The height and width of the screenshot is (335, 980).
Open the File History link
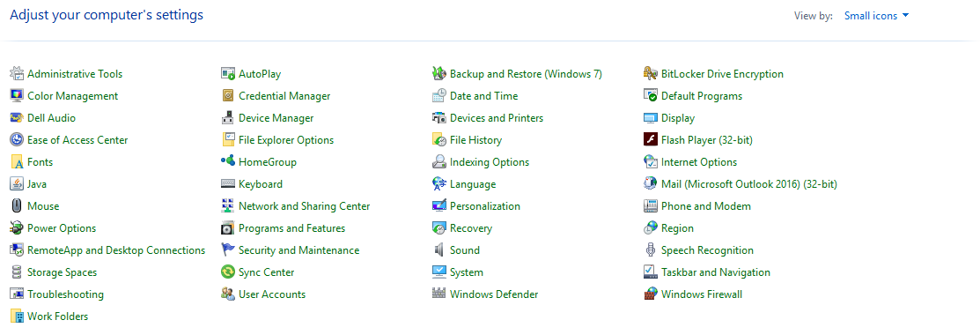[x=475, y=140]
